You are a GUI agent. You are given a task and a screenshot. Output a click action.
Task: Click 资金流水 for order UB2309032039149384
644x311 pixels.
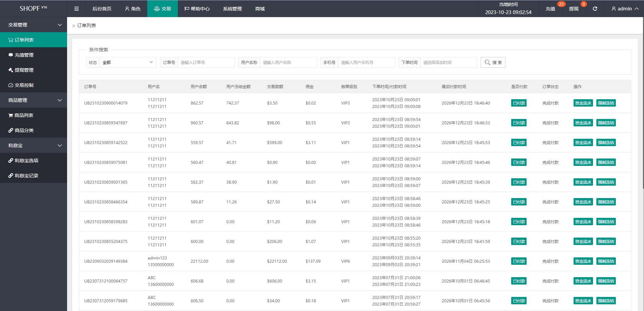point(583,261)
